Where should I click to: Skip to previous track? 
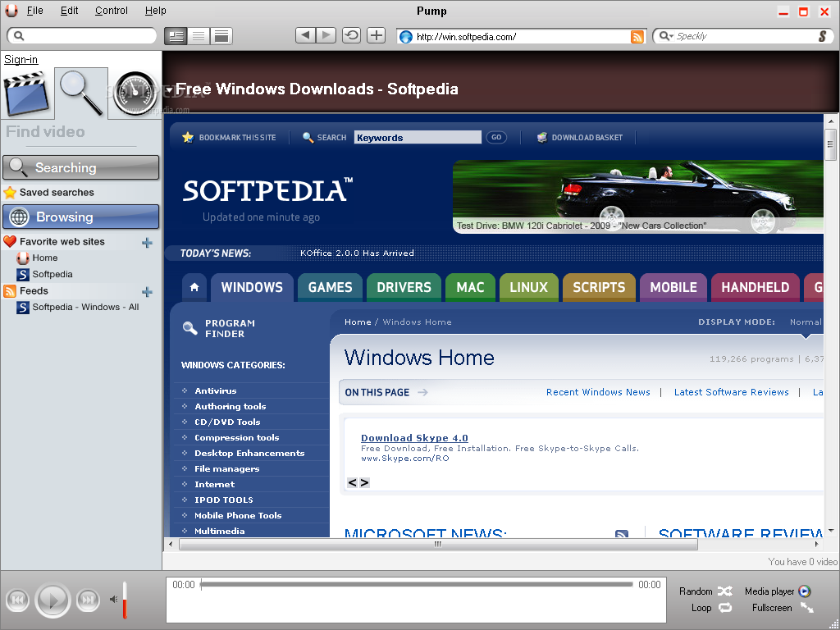point(18,600)
